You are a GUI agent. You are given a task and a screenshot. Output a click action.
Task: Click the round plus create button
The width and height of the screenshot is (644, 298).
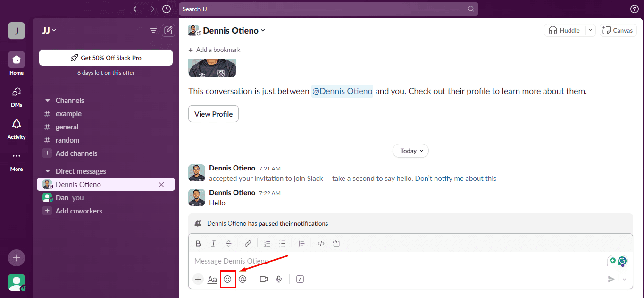[17, 258]
